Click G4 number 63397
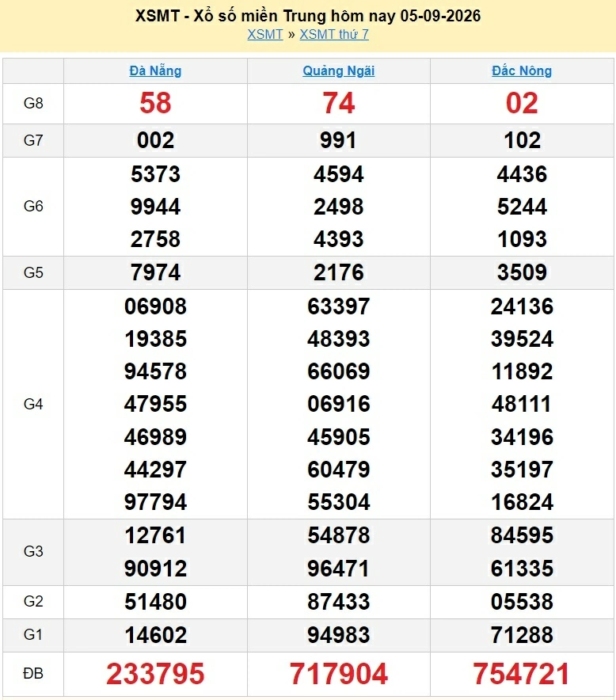Image resolution: width=616 pixels, height=700 pixels. point(338,306)
